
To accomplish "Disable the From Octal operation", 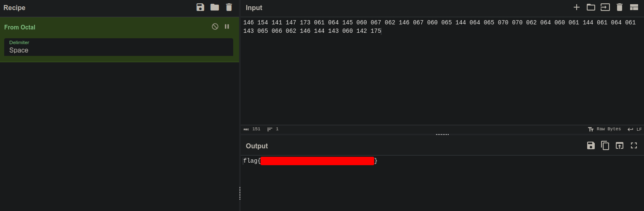I will pos(215,26).
